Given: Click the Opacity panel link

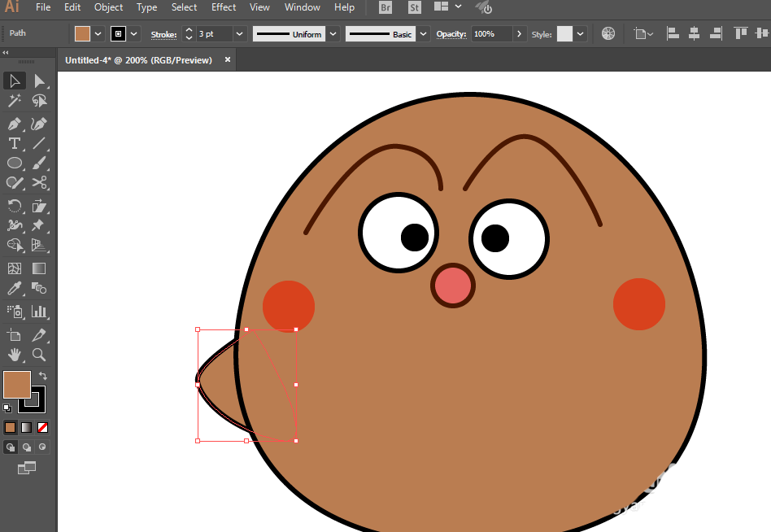Looking at the screenshot, I should click(451, 34).
